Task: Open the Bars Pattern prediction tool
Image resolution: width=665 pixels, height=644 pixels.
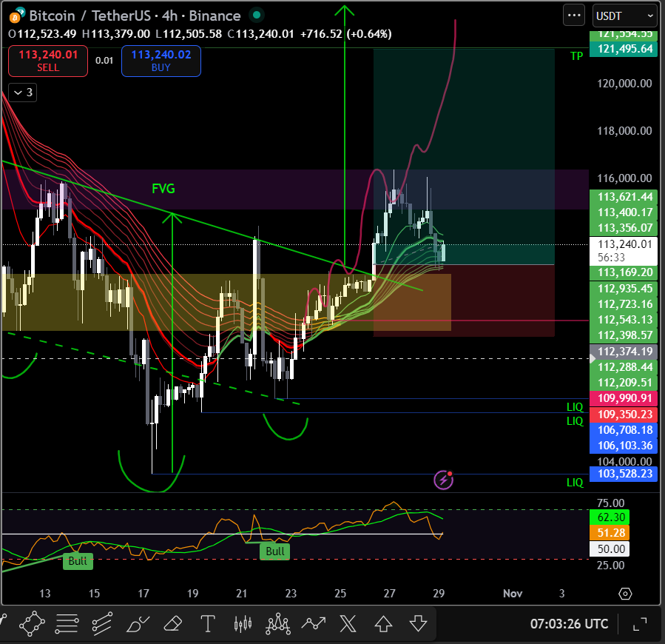Action: pyautogui.click(x=242, y=623)
